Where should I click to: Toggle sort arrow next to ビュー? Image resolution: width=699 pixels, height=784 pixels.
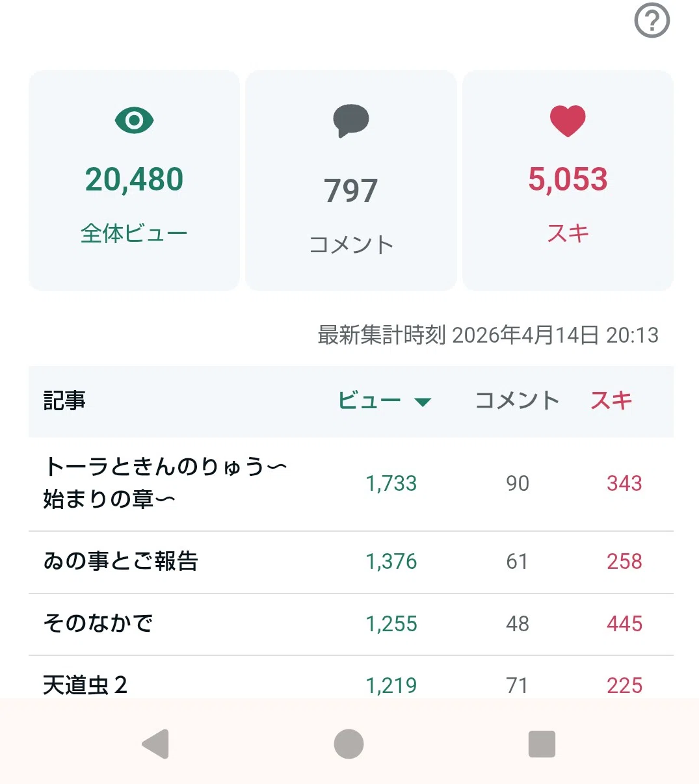pos(423,402)
